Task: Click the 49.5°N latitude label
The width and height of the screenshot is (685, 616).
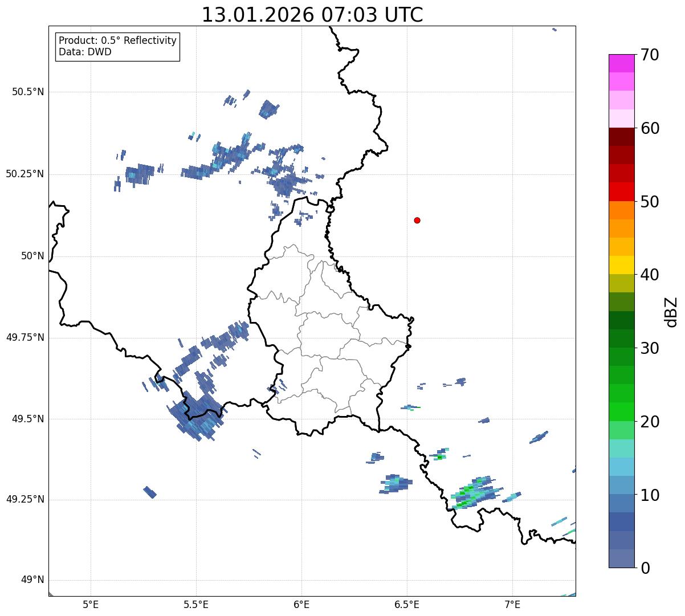Action: coord(28,419)
